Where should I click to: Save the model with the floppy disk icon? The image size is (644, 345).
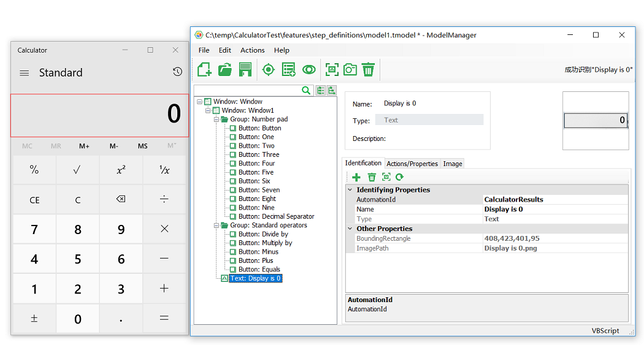pyautogui.click(x=245, y=70)
